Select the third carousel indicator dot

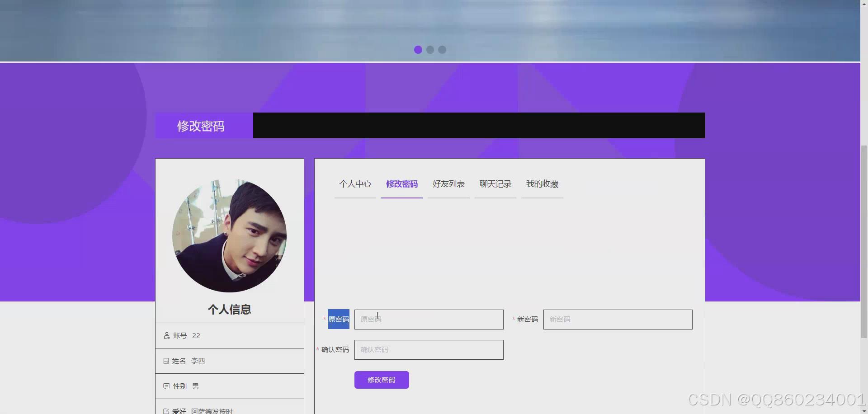click(442, 50)
